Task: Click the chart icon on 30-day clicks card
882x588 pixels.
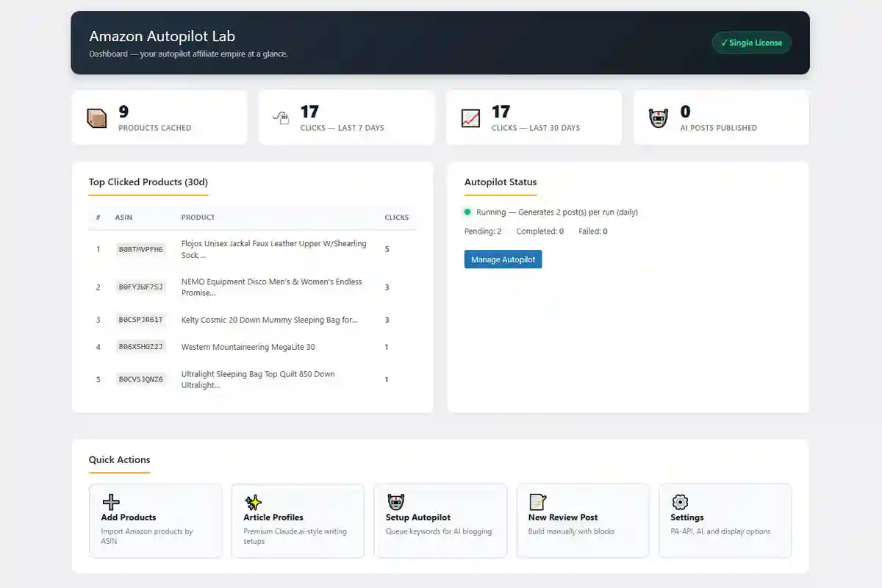Action: click(470, 116)
